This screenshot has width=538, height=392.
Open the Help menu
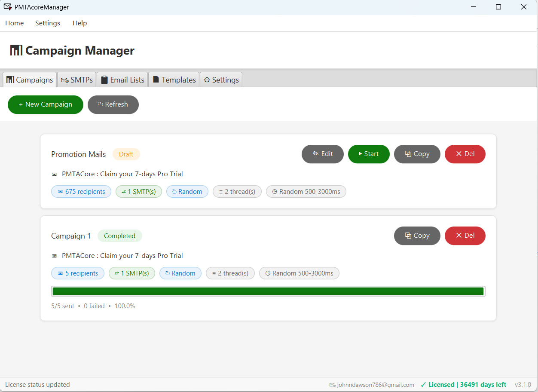pyautogui.click(x=79, y=23)
